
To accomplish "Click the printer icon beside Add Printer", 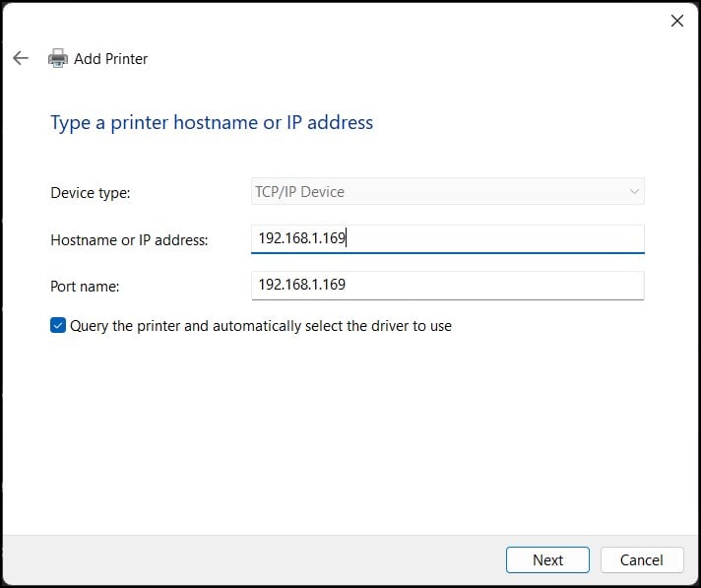I will point(58,58).
